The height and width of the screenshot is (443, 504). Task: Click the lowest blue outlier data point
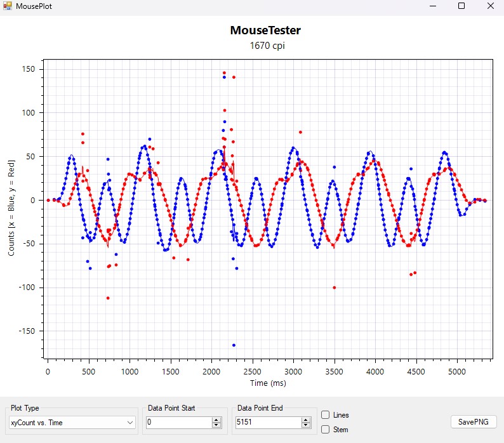[x=234, y=345]
